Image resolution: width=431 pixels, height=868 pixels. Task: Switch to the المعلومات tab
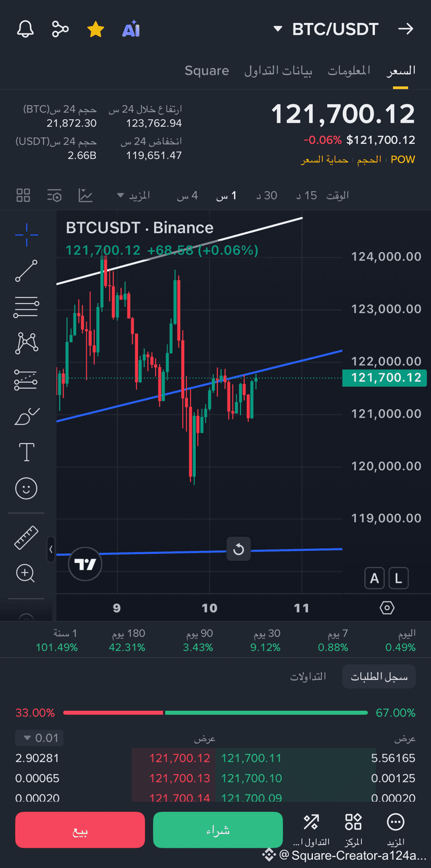point(349,70)
